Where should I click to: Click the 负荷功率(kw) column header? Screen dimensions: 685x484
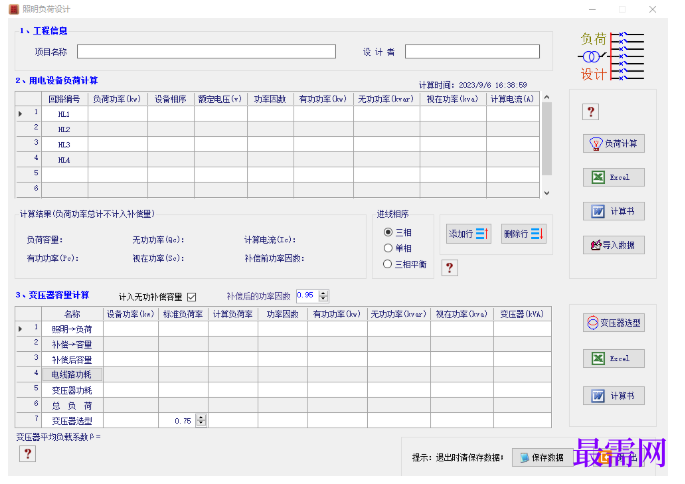[118, 99]
